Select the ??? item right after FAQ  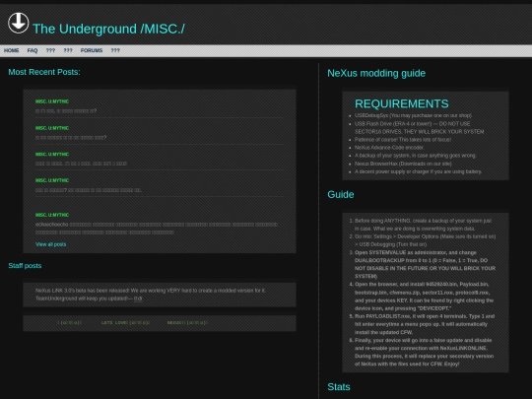pyautogui.click(x=50, y=50)
